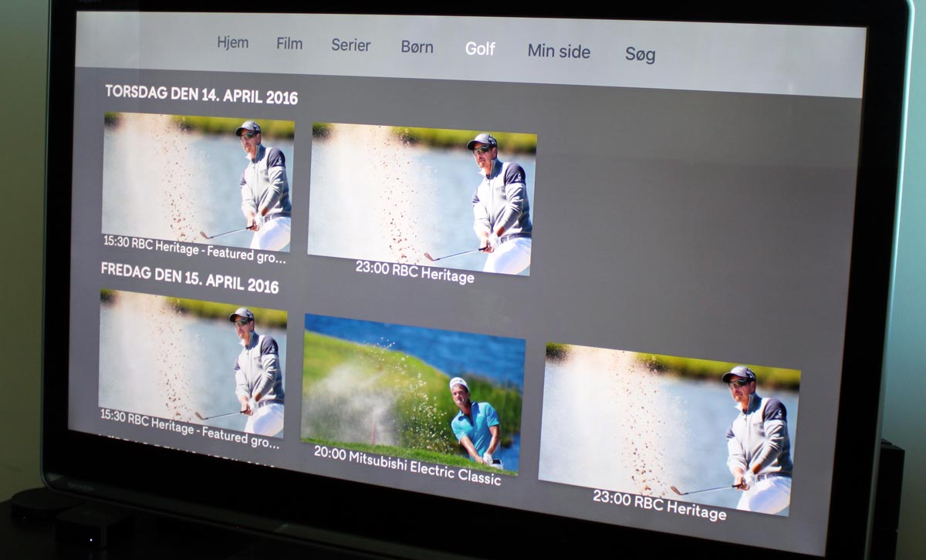Select Thursday's 15:30 RBC Heritage - Featured gro... title
The width and height of the screenshot is (926, 560).
194,249
